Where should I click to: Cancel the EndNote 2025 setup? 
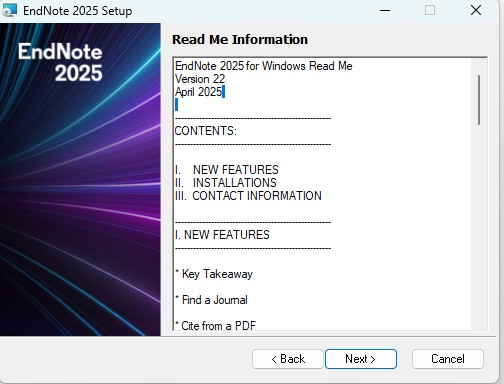[448, 359]
